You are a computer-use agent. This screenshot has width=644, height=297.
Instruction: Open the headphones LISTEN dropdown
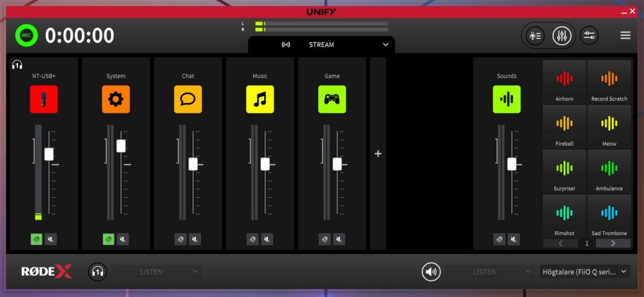coord(157,271)
